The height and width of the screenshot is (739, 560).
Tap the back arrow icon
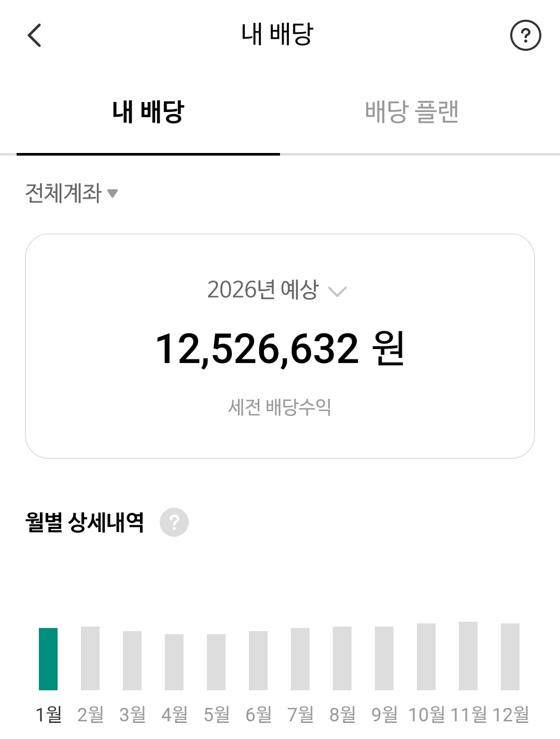[34, 36]
